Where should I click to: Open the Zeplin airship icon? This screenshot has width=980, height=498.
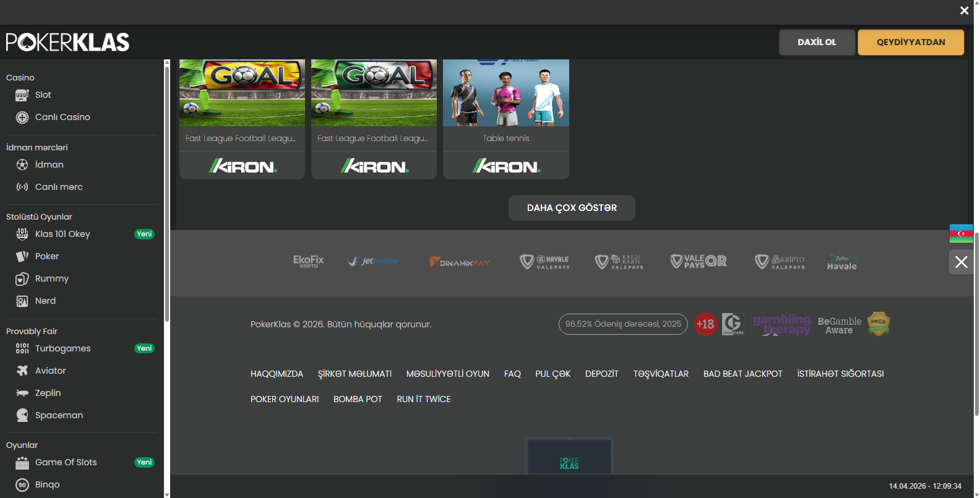[22, 393]
